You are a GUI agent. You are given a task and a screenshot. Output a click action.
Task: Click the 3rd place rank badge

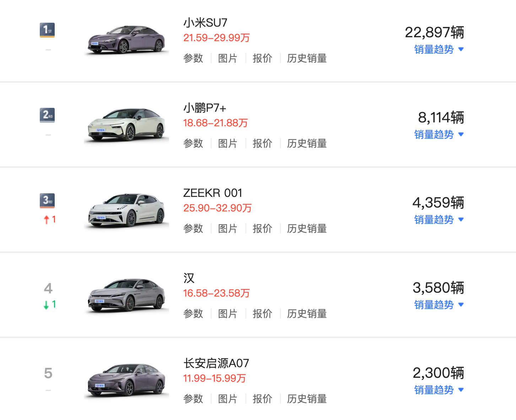(47, 200)
